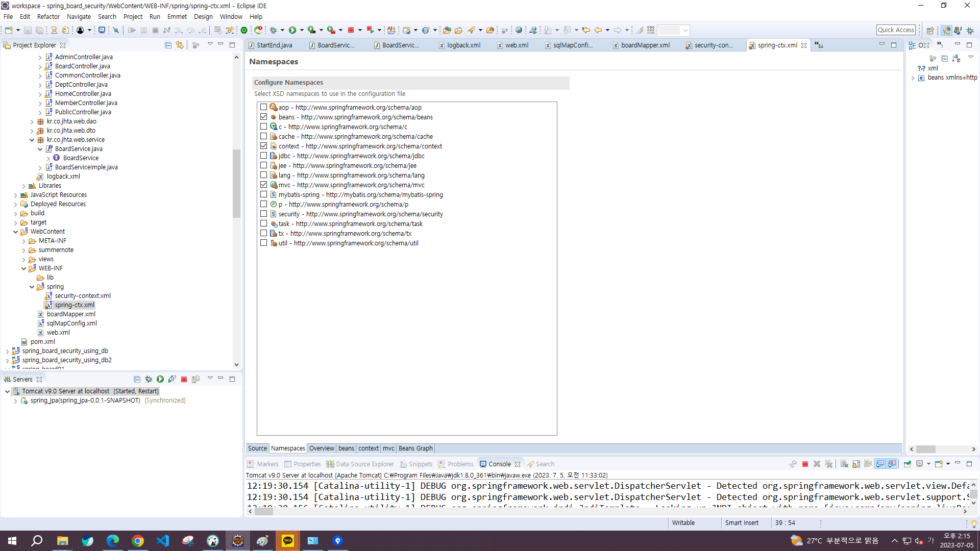The image size is (980, 551).
Task: Click the Terminate red square in Console toolbar
Action: (x=805, y=464)
